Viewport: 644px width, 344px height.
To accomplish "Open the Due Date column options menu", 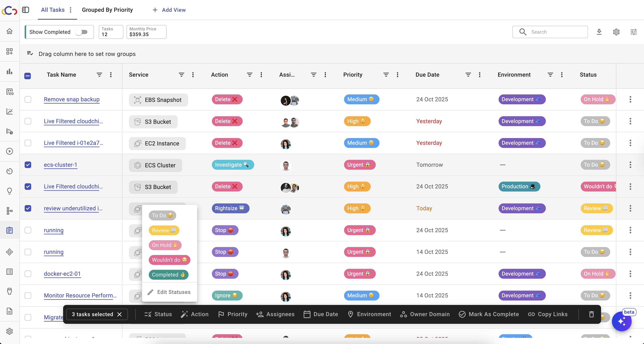I will coord(480,75).
